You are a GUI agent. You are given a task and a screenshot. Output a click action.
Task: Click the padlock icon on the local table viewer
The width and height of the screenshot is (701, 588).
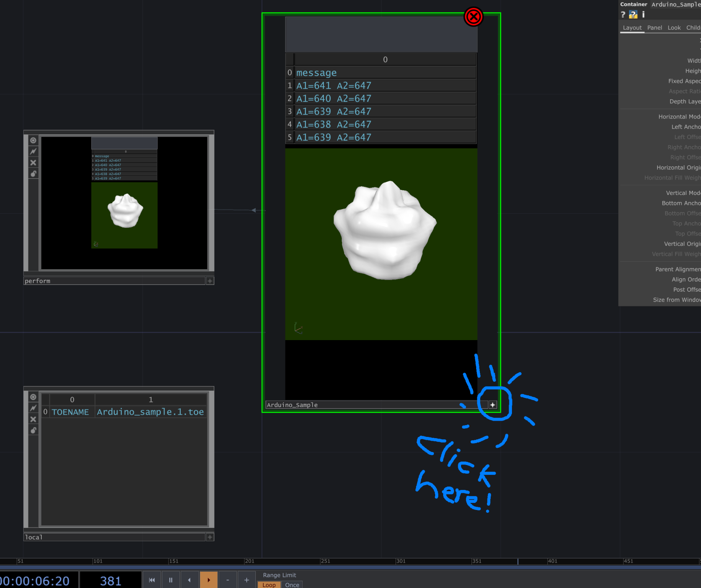[x=33, y=430]
